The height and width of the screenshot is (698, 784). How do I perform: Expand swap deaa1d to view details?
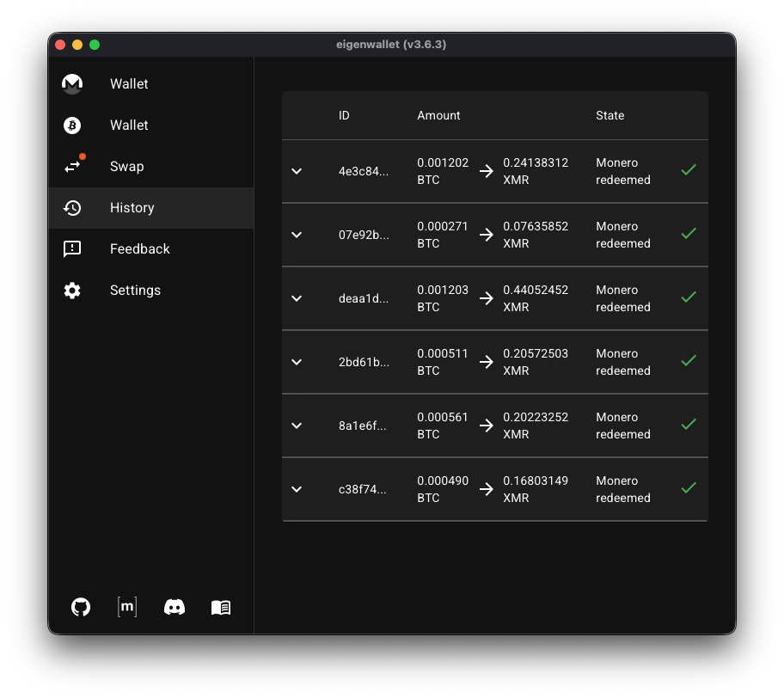click(x=296, y=298)
